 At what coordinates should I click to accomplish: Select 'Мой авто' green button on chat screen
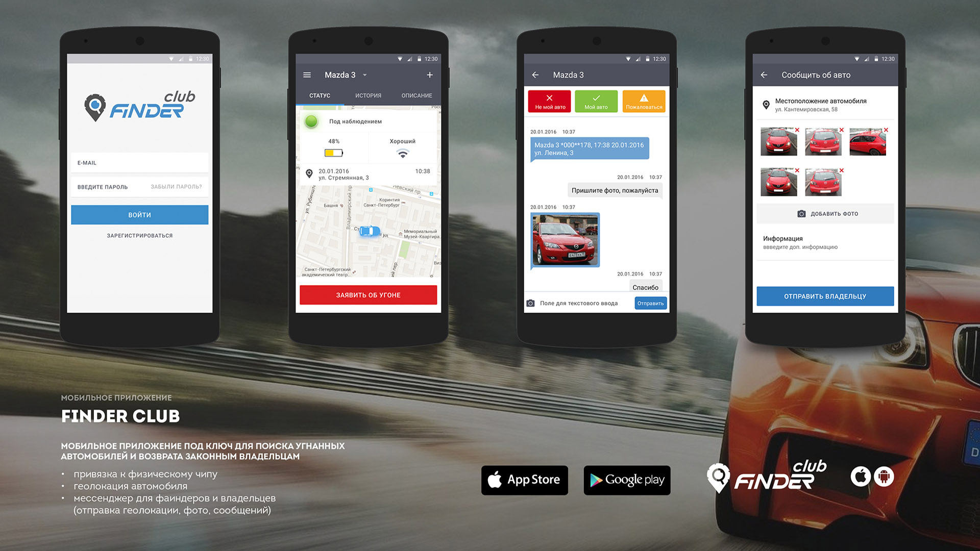(x=595, y=103)
